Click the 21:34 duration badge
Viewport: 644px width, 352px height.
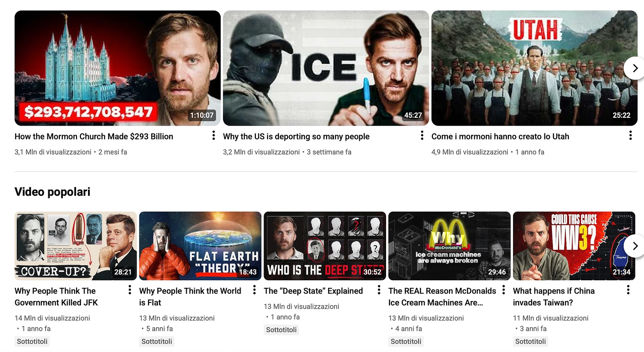click(621, 272)
